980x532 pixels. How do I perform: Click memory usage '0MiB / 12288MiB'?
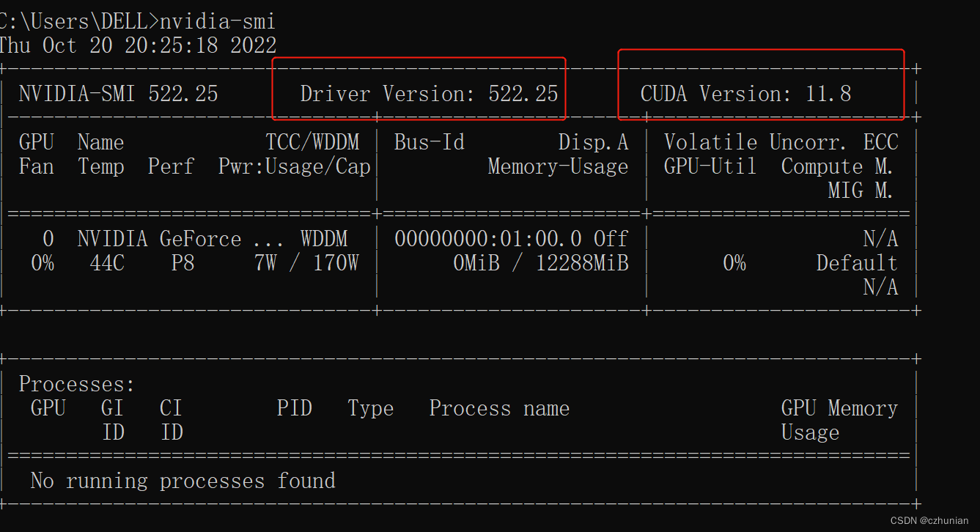tap(541, 263)
